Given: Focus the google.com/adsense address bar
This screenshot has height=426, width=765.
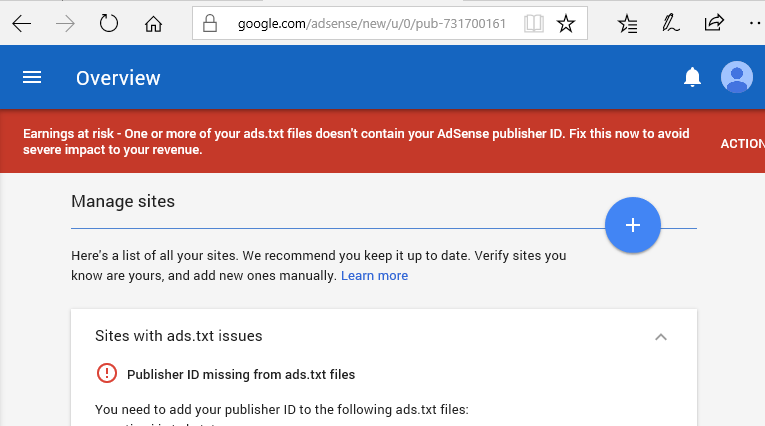Looking at the screenshot, I should pyautogui.click(x=370, y=24).
